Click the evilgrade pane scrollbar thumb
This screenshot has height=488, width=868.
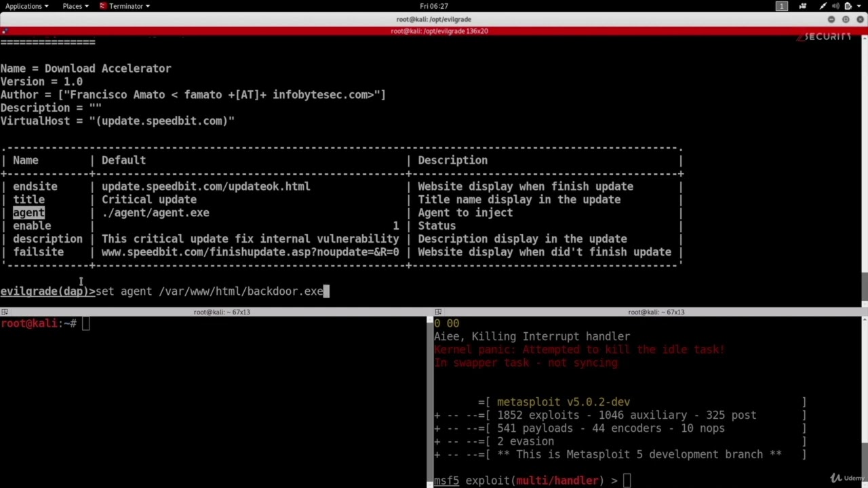click(x=865, y=285)
